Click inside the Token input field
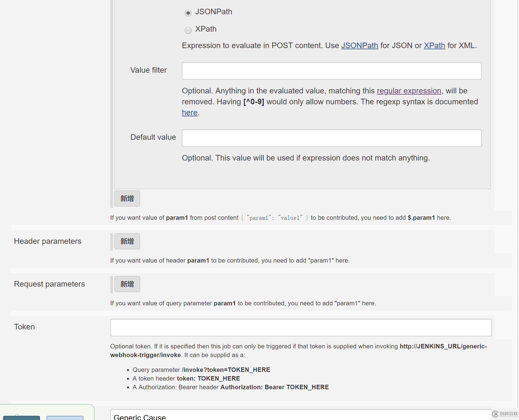The image size is (519, 420). coord(301,327)
